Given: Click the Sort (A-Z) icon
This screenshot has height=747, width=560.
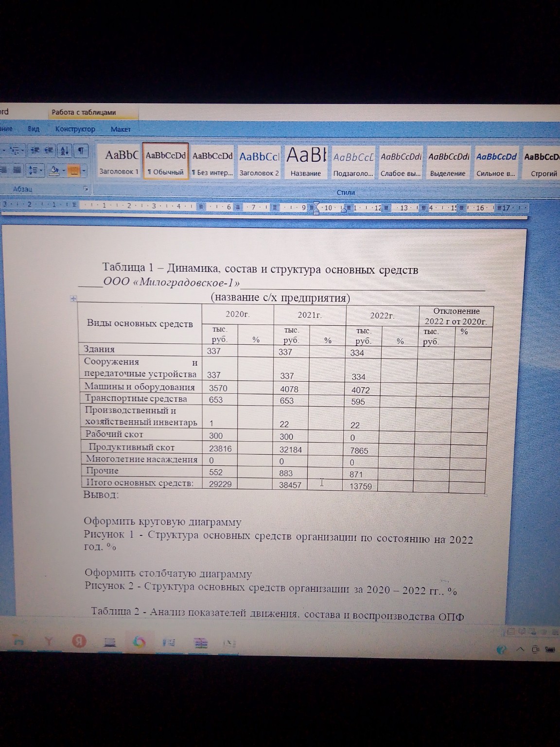Looking at the screenshot, I should 64,151.
